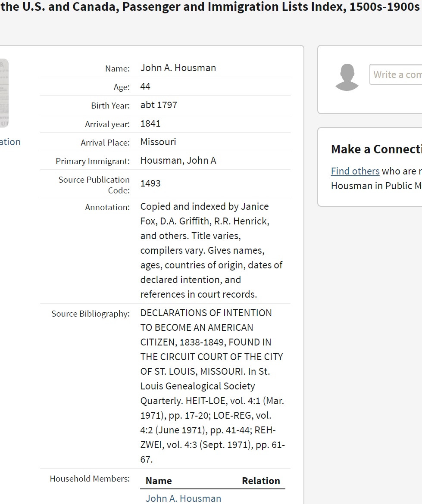Click the Source Bibliography paragraph text
This screenshot has height=504, width=422.
click(212, 386)
